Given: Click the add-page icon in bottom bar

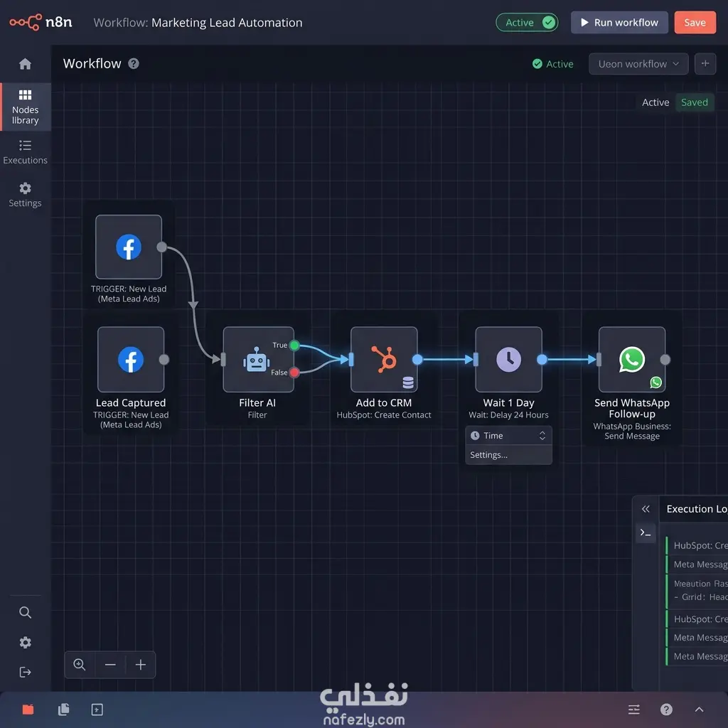Looking at the screenshot, I should (97, 710).
